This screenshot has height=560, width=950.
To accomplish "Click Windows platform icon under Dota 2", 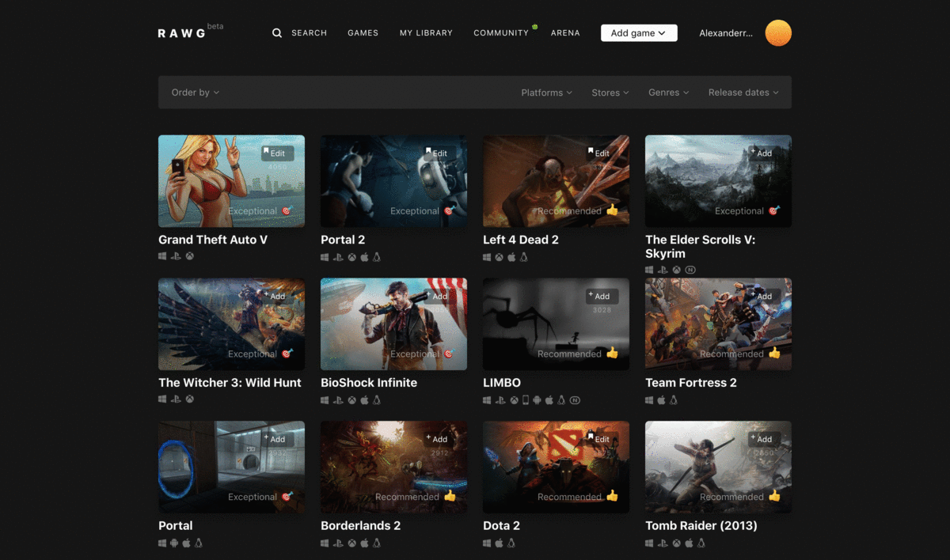I will pyautogui.click(x=487, y=543).
